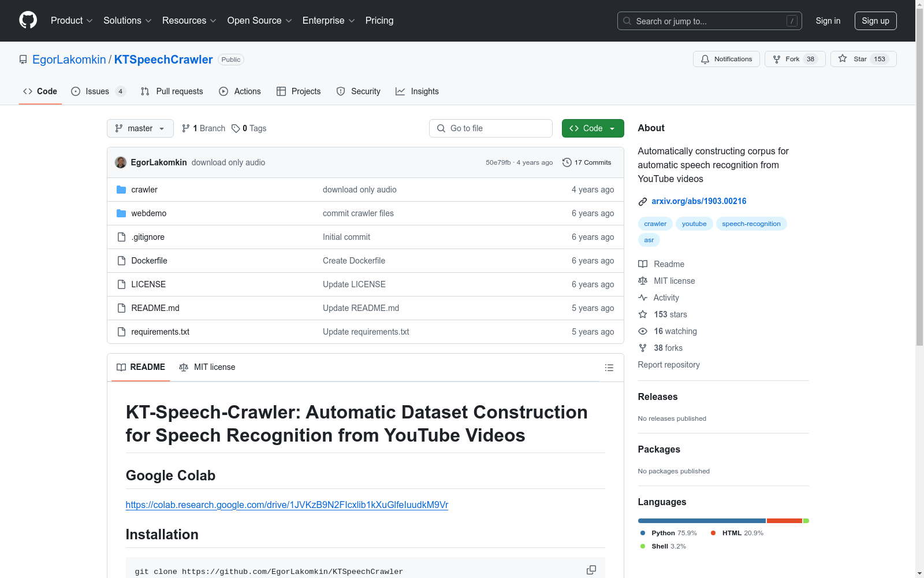Switch to the Pull requests tab
Viewport: 924px width, 578px height.
click(x=172, y=91)
